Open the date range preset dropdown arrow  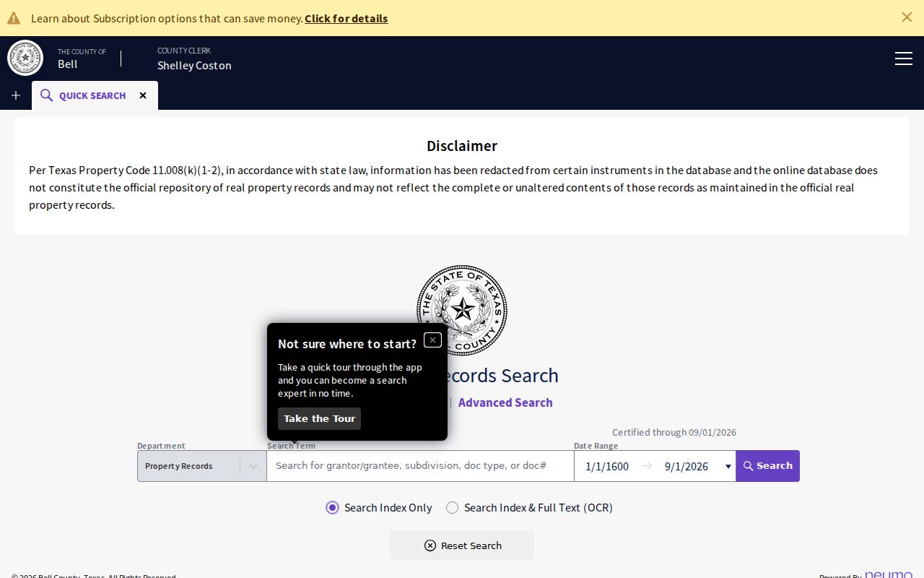coord(728,467)
